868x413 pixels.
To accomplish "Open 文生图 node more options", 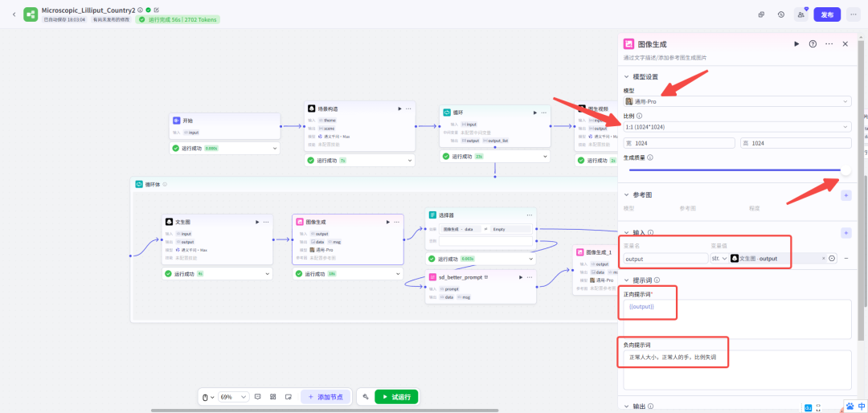I will click(266, 222).
